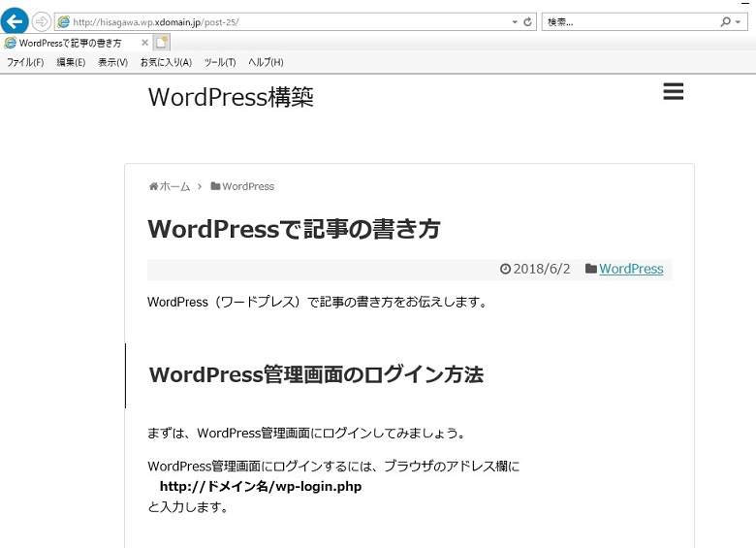Open the 表示(V) menu
Image resolution: width=756 pixels, height=548 pixels.
112,62
